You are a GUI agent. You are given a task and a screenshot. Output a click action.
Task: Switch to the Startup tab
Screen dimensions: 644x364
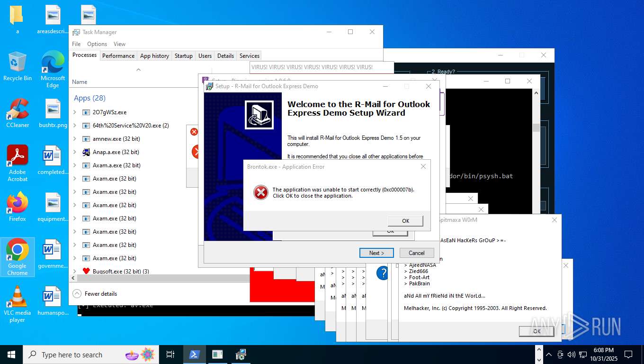tap(184, 55)
